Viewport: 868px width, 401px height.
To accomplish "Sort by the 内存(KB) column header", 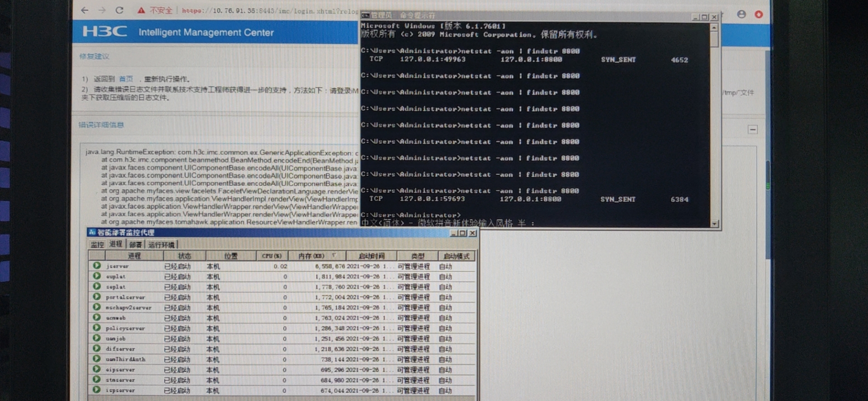I will pyautogui.click(x=317, y=256).
